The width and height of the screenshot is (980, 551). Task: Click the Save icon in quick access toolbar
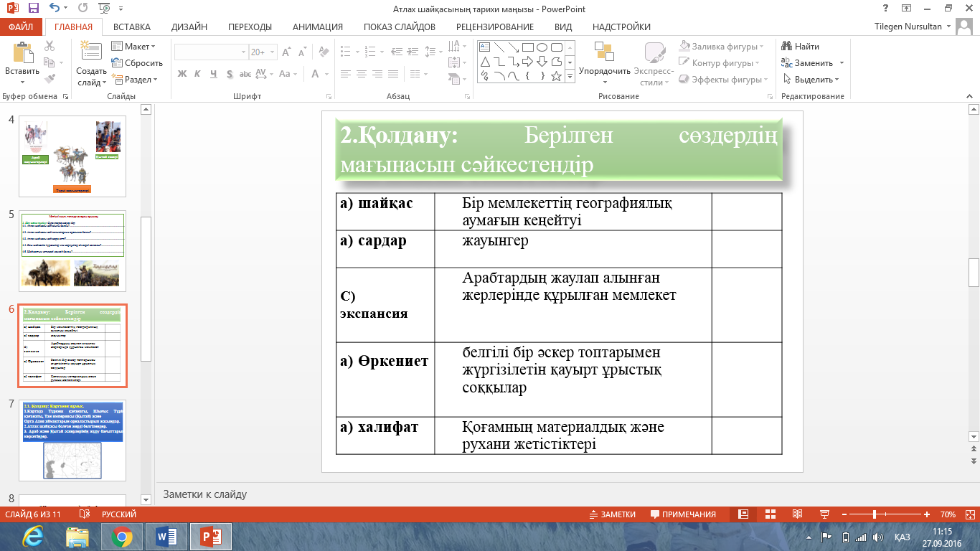click(34, 9)
